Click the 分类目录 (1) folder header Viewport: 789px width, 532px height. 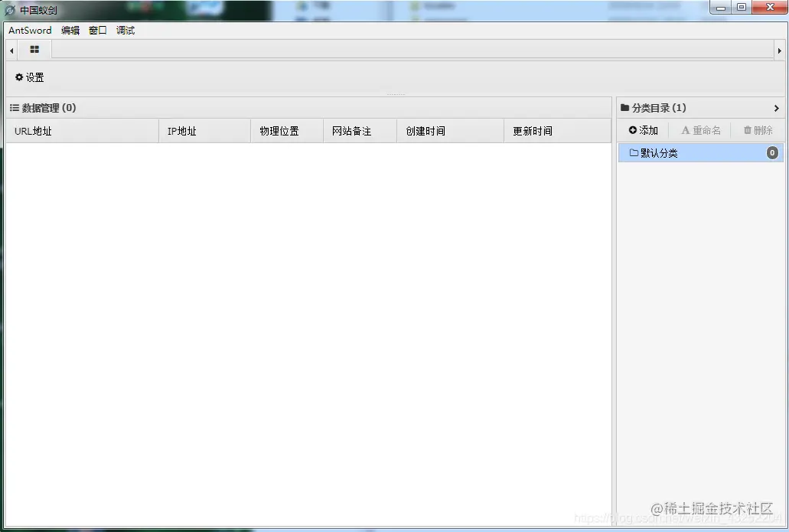click(653, 108)
